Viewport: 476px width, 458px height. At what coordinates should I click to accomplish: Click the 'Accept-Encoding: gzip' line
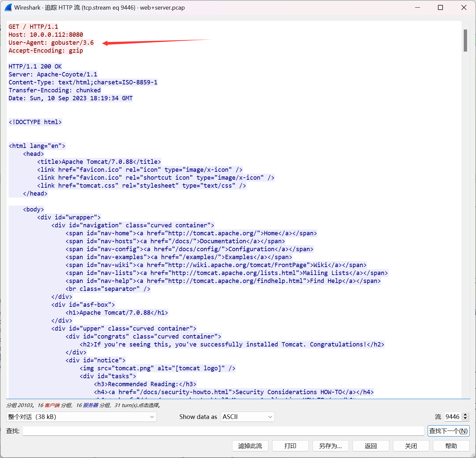point(46,50)
